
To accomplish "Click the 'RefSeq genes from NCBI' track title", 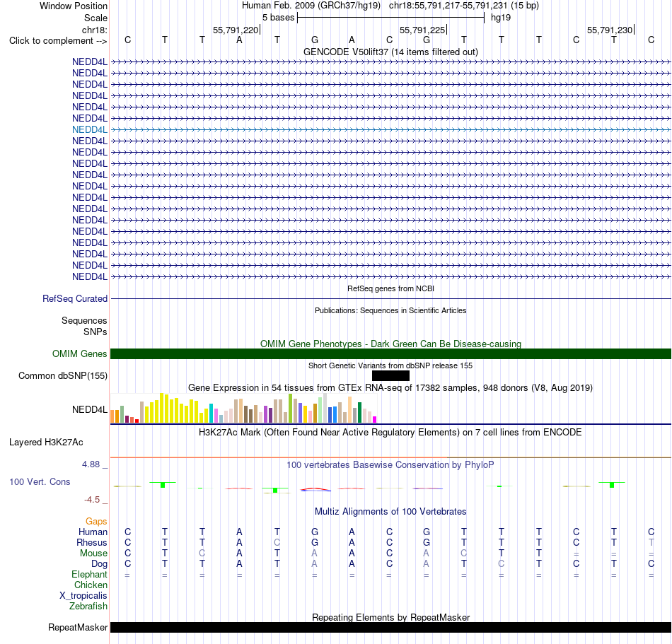I will click(390, 288).
